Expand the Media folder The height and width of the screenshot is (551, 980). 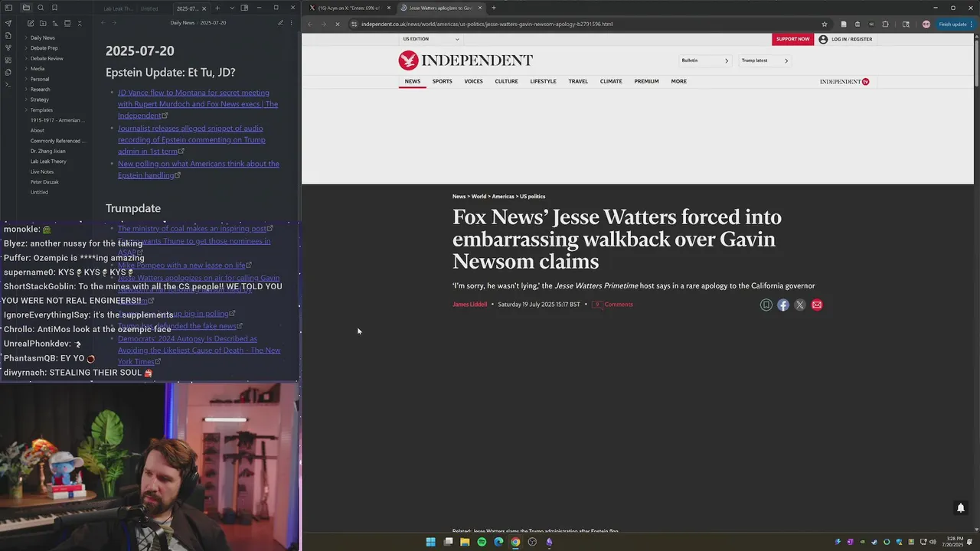tap(37, 68)
